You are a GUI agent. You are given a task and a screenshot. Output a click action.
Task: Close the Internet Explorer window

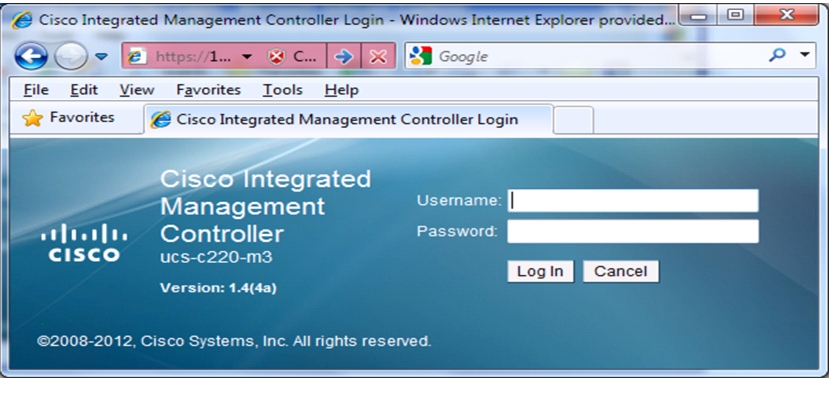click(x=786, y=15)
